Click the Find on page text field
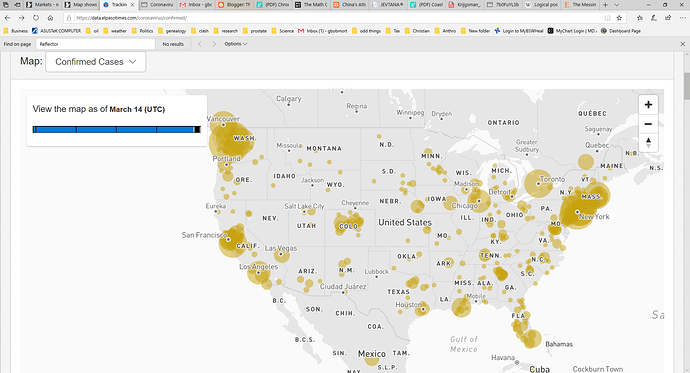This screenshot has width=690, height=373. point(95,44)
